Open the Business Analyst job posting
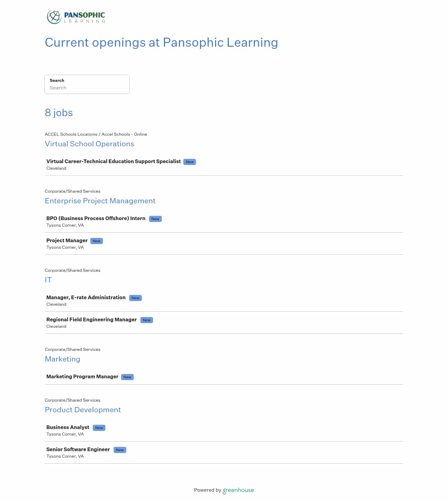Screen dimensions: 448x501 coord(68,428)
